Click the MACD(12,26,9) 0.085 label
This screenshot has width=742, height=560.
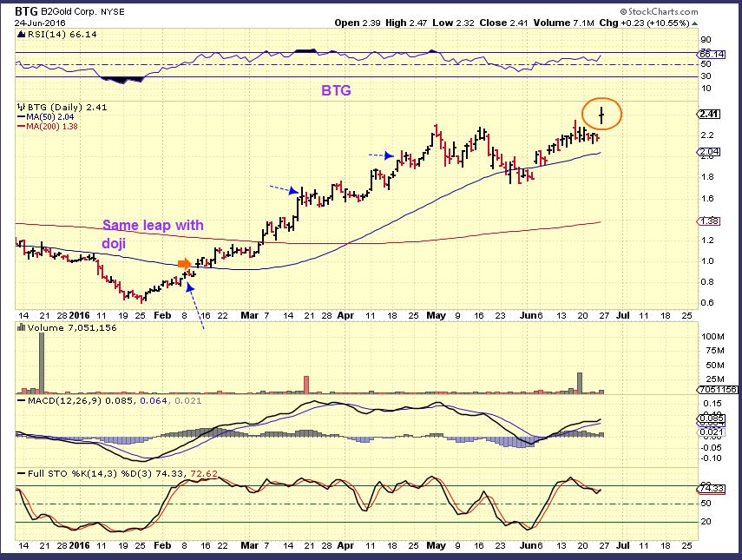coord(82,400)
